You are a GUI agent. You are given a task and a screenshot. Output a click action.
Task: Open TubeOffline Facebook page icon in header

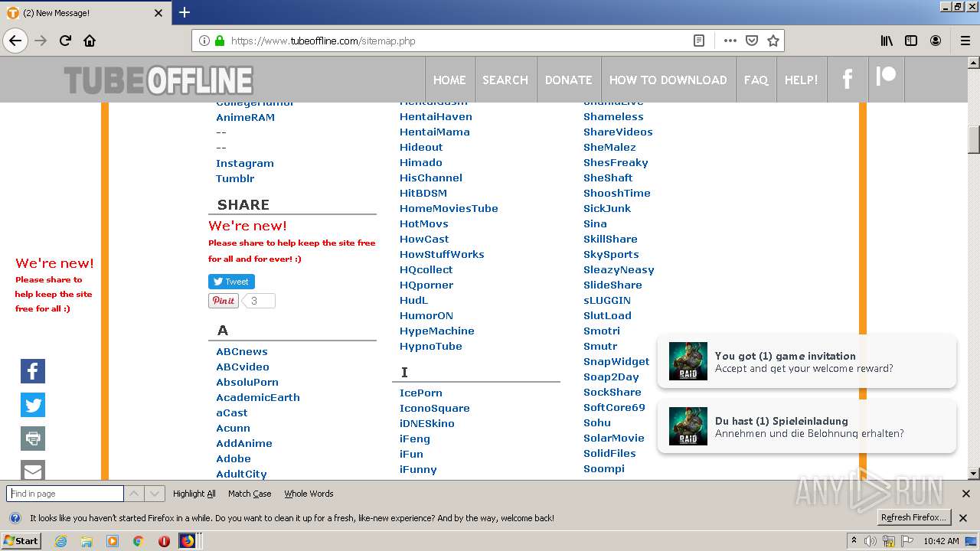coord(848,79)
